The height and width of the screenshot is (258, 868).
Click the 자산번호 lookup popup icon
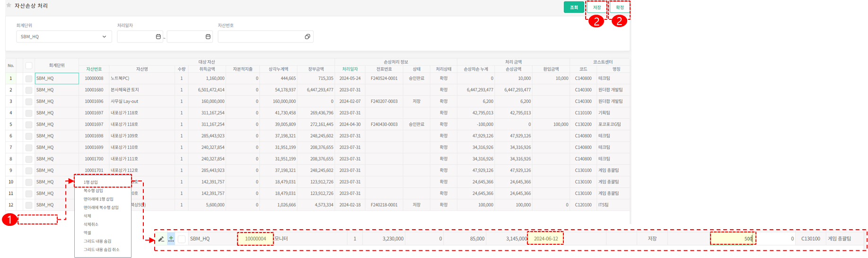(x=307, y=37)
